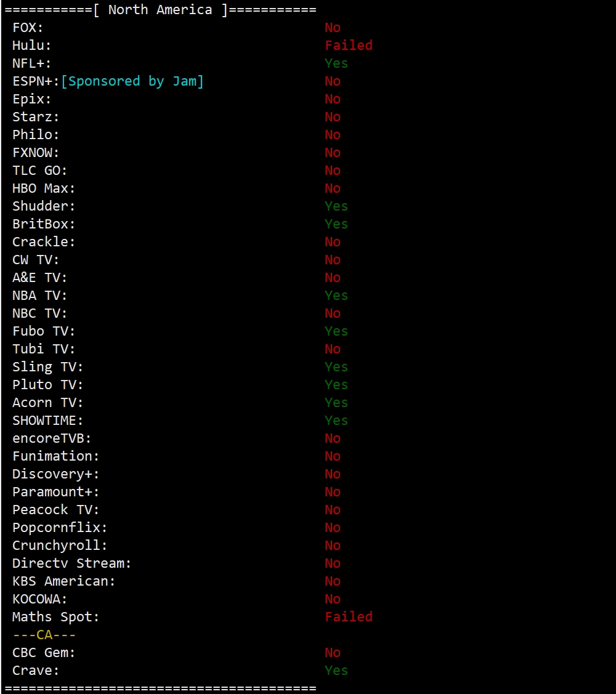Select the Fubo TV line label
The width and height of the screenshot is (616, 694).
(44, 331)
